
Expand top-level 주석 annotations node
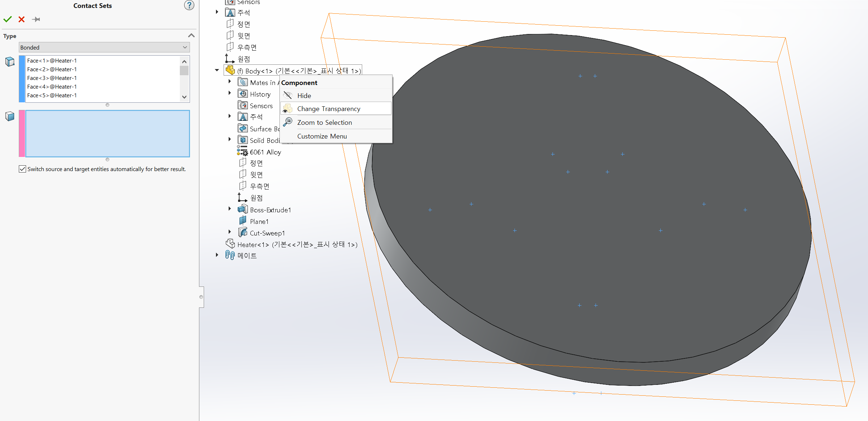[x=217, y=12]
